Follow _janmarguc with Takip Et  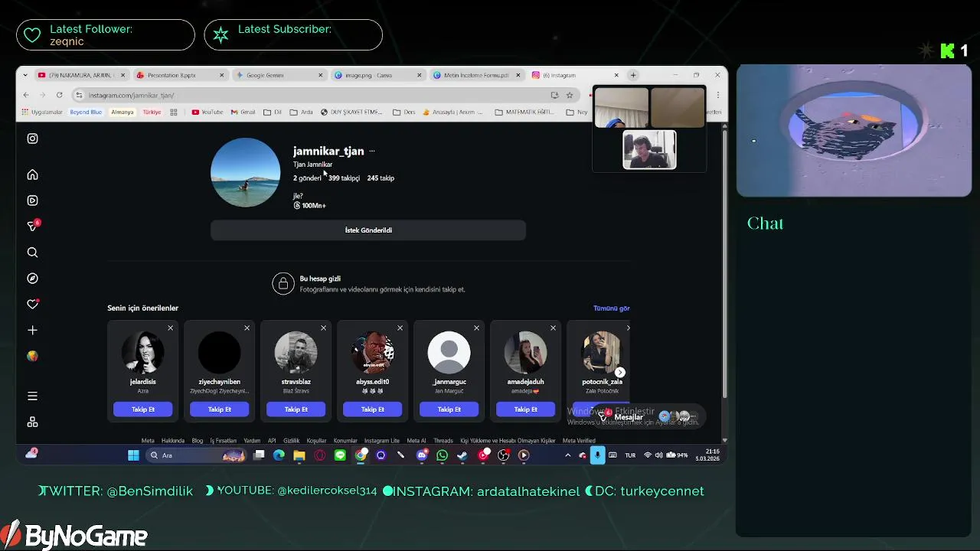449,409
